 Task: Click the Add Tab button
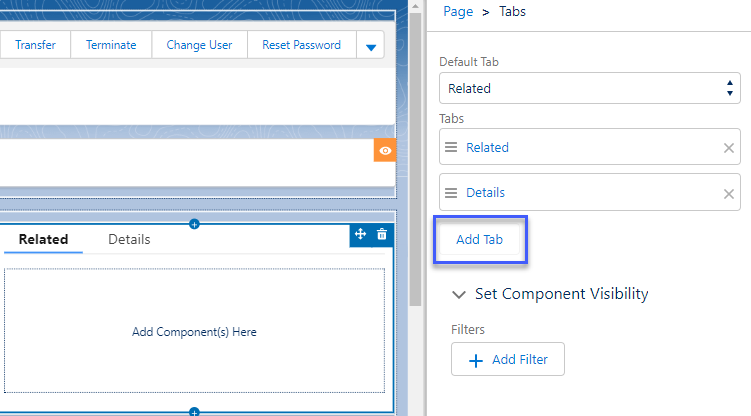(479, 241)
